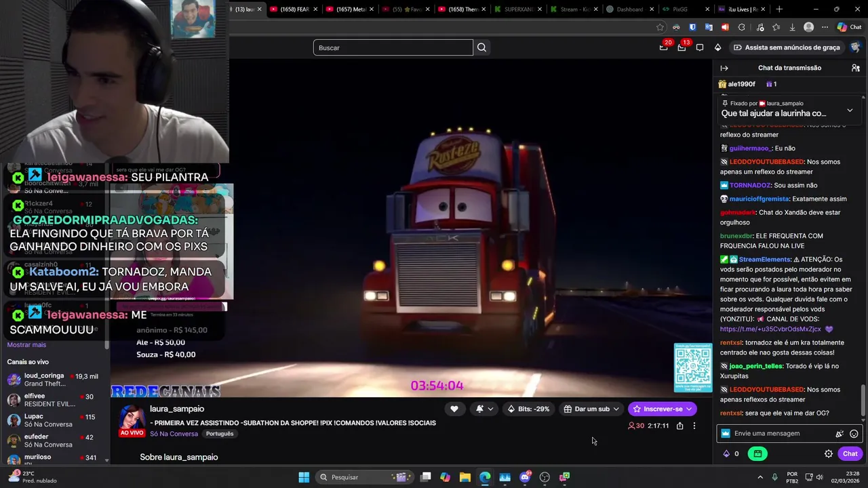Share the stream via share icon
The width and height of the screenshot is (868, 488).
(679, 426)
